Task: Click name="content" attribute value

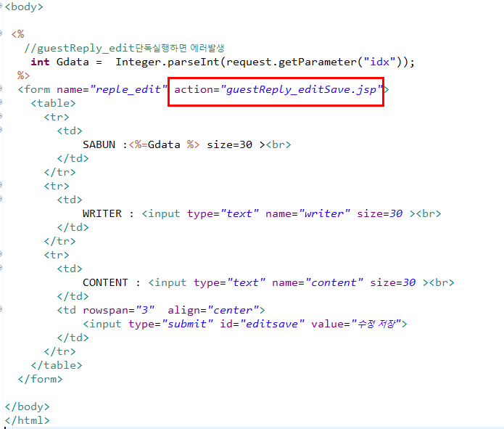Action: coord(318,282)
